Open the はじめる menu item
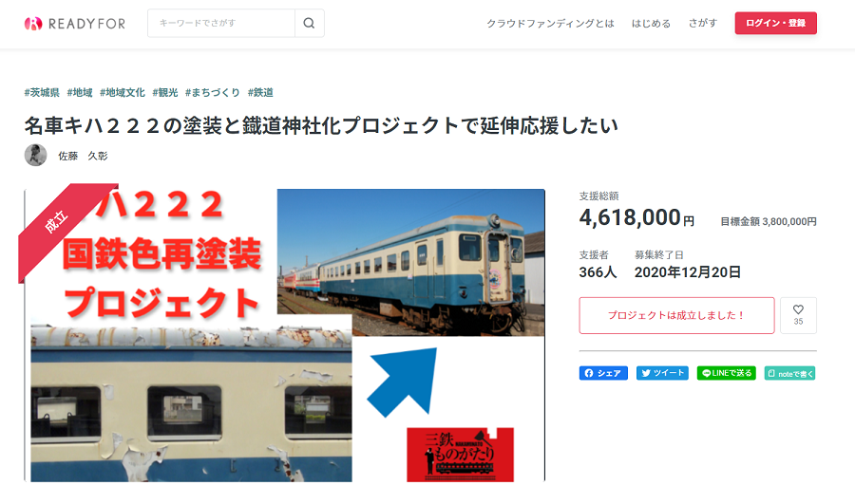 tap(651, 24)
